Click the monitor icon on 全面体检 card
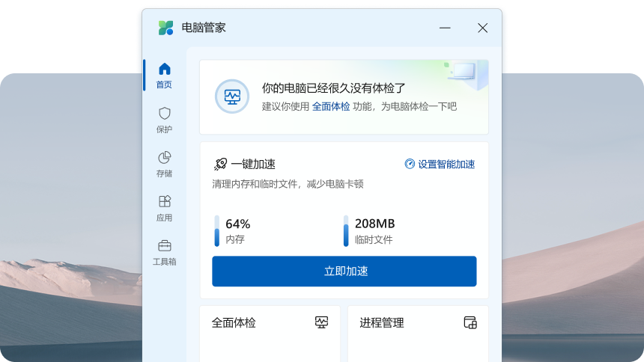Viewport: 644px width, 362px height. (321, 322)
